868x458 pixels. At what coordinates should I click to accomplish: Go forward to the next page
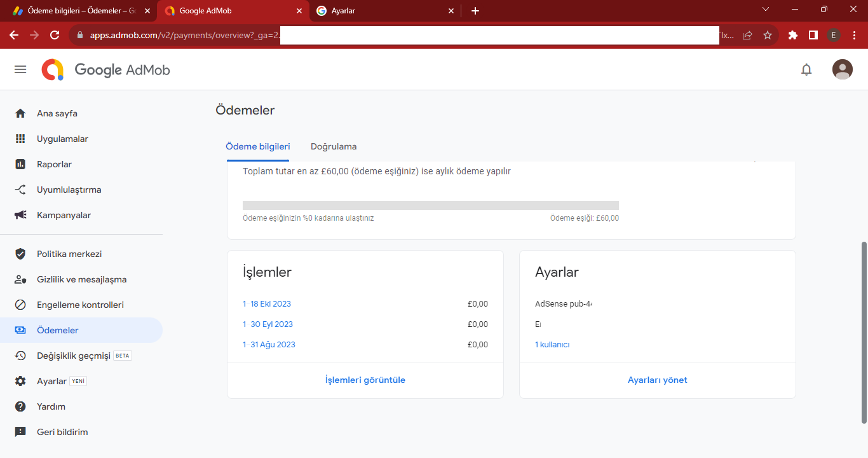pyautogui.click(x=34, y=36)
